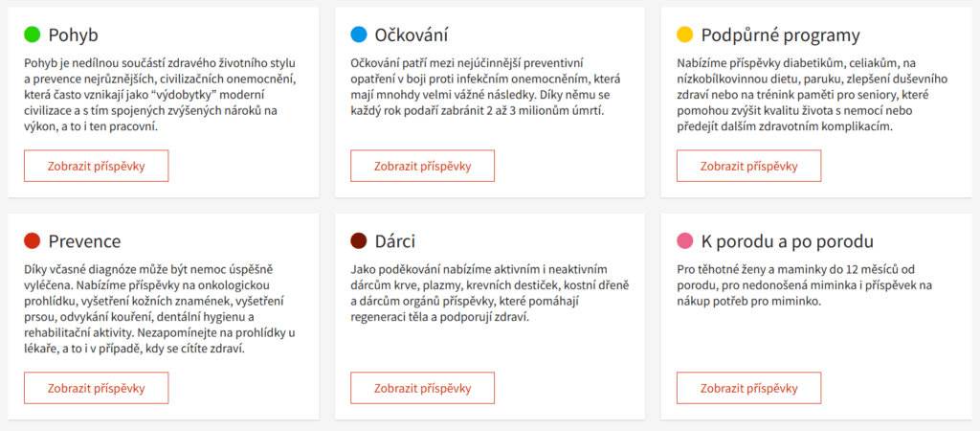The height and width of the screenshot is (431, 980).
Task: Select the Dárci heading
Action: pos(396,240)
